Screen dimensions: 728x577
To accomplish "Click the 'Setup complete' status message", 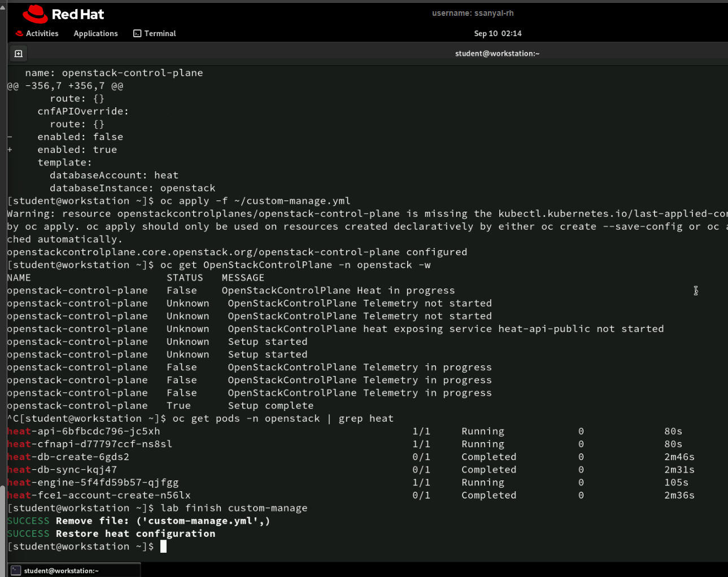I will [x=271, y=406].
